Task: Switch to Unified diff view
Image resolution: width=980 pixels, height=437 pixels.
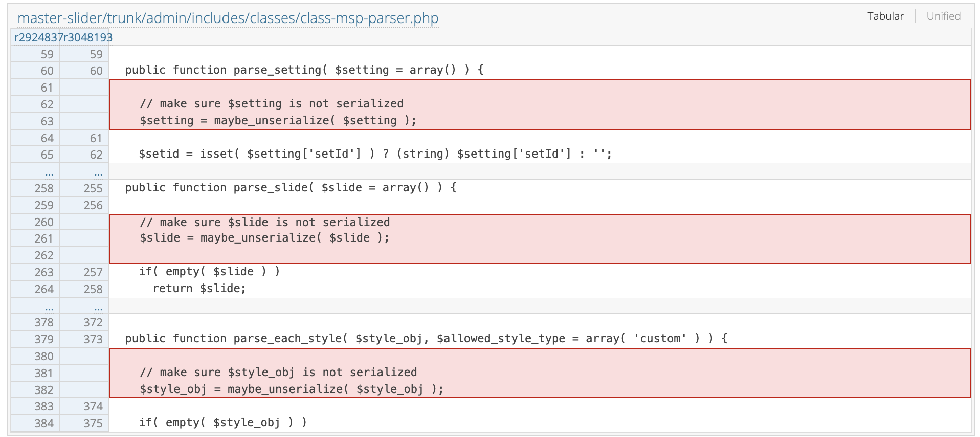Action: click(x=943, y=16)
